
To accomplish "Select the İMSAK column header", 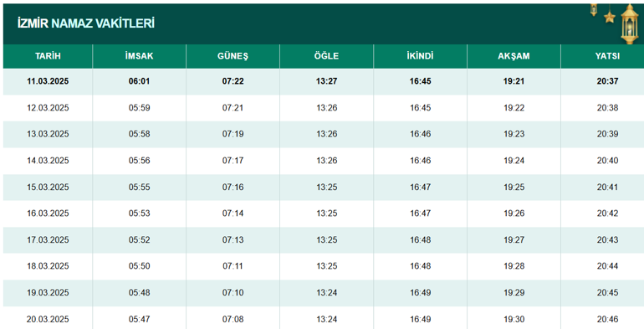I will pos(139,56).
